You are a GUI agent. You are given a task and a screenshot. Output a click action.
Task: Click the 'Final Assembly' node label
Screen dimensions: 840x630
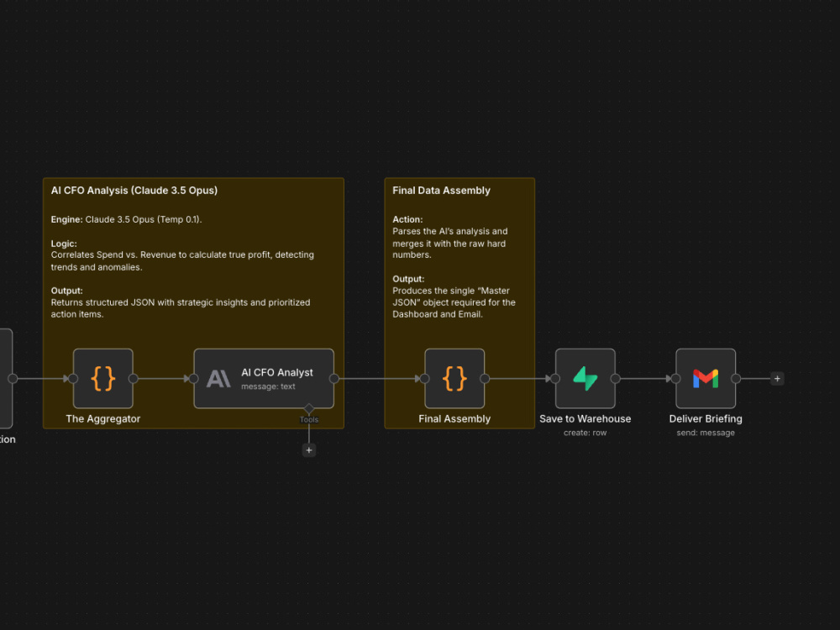454,419
